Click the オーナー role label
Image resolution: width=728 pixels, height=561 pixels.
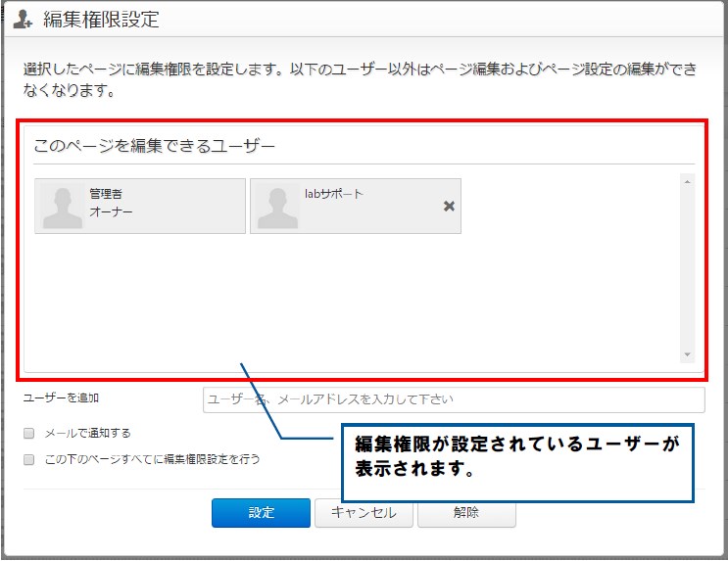[111, 211]
